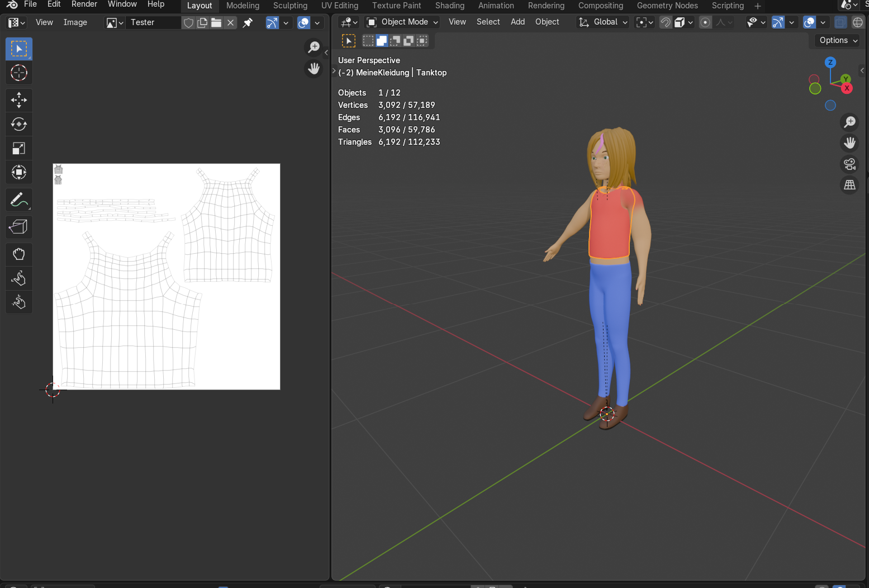Click the zoom magnifier icon in the viewport sidebar
Screen dimensions: 869x588
849,122
